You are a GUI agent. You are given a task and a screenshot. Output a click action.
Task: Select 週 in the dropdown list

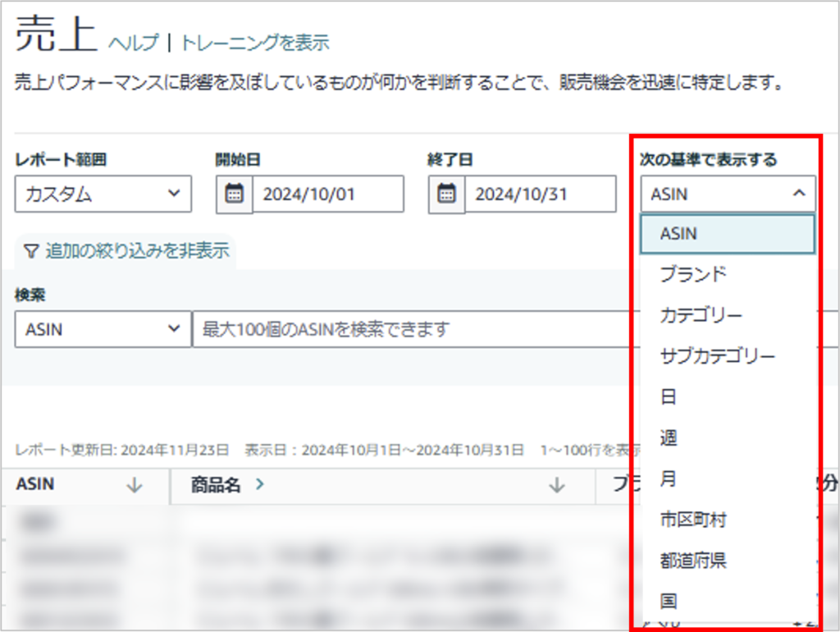(x=728, y=437)
